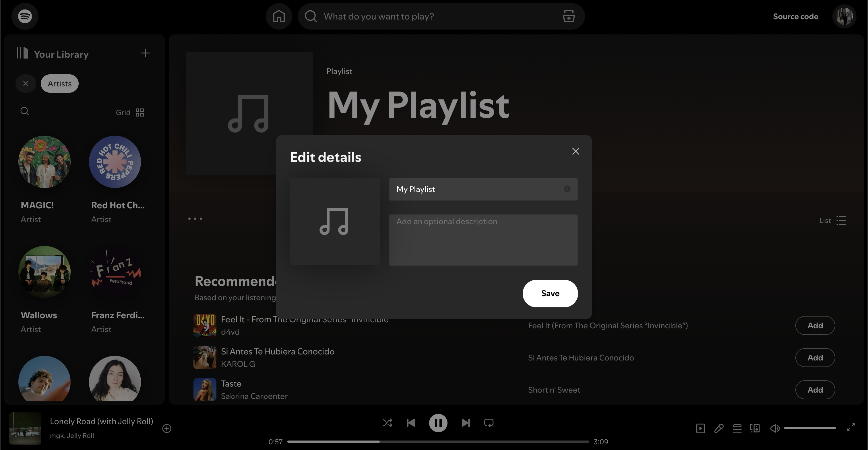Image resolution: width=868 pixels, height=450 pixels.
Task: Open Connect to a device icon
Action: click(755, 428)
